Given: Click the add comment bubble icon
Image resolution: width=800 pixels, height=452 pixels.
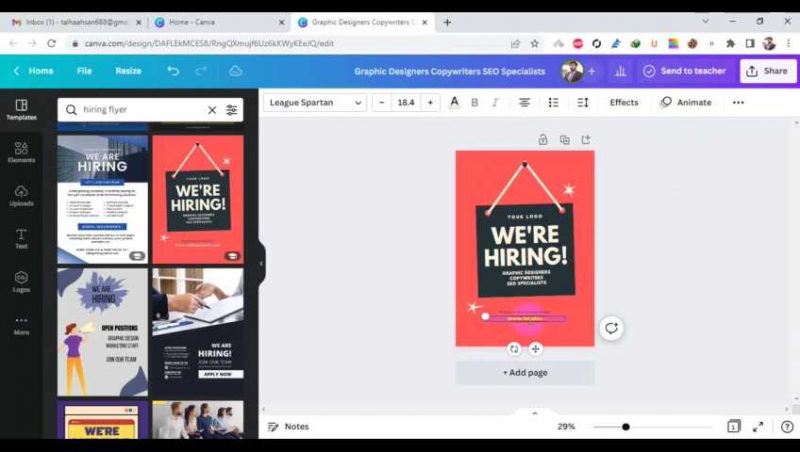Looking at the screenshot, I should [611, 328].
